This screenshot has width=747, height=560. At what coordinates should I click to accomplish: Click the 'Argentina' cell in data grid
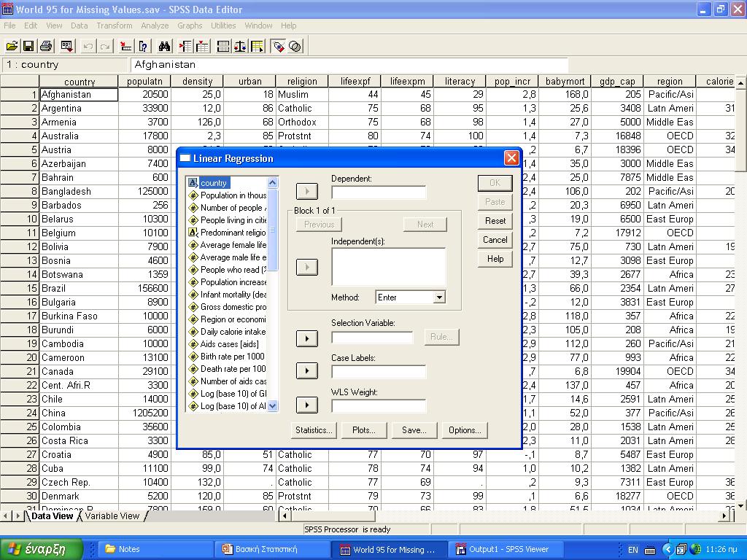(79, 108)
